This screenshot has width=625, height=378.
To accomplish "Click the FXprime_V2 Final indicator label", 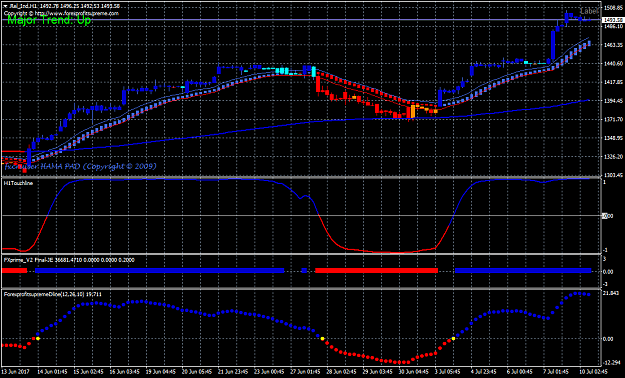I will point(69,260).
